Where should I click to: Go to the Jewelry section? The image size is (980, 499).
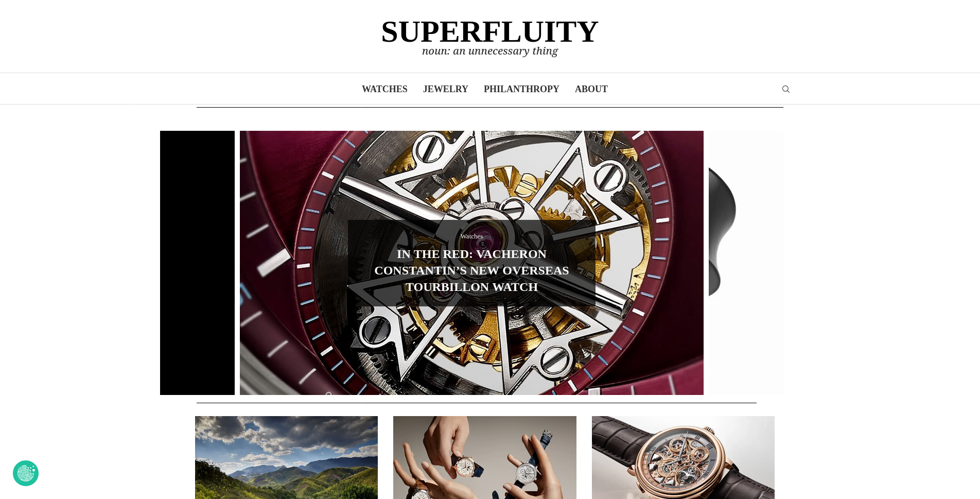445,89
